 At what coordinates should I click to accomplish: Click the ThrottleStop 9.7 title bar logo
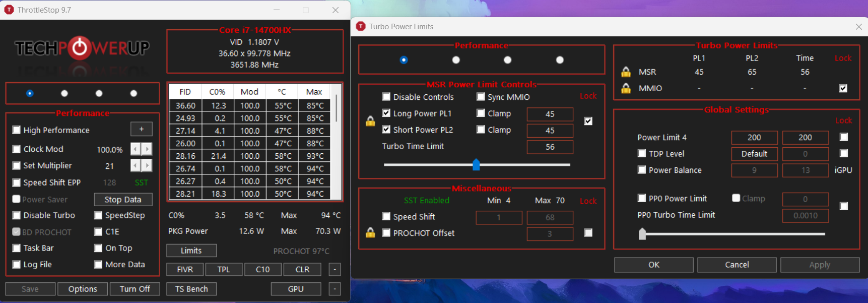tap(9, 10)
